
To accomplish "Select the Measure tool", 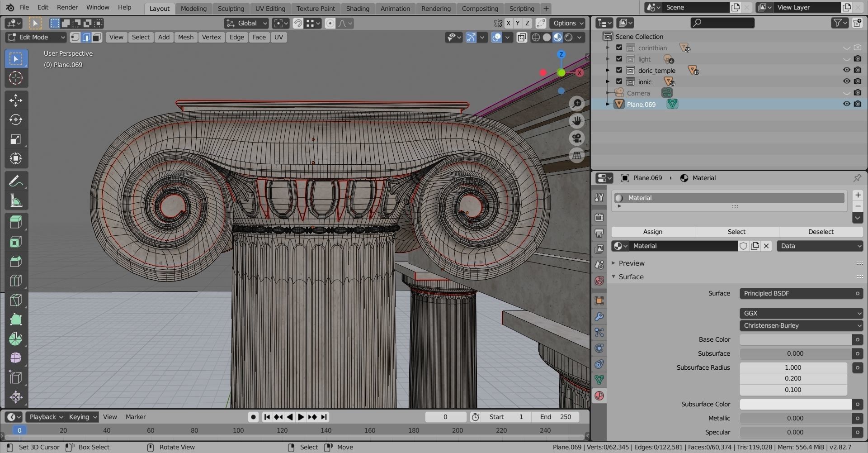I will [16, 200].
